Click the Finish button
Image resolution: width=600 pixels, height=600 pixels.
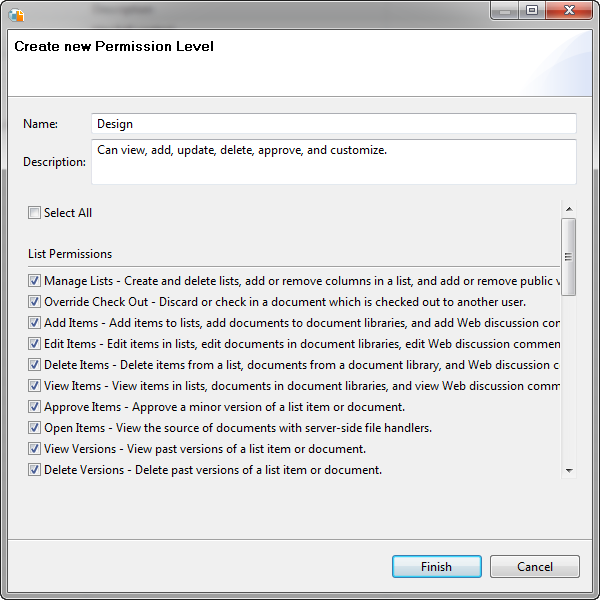point(436,567)
